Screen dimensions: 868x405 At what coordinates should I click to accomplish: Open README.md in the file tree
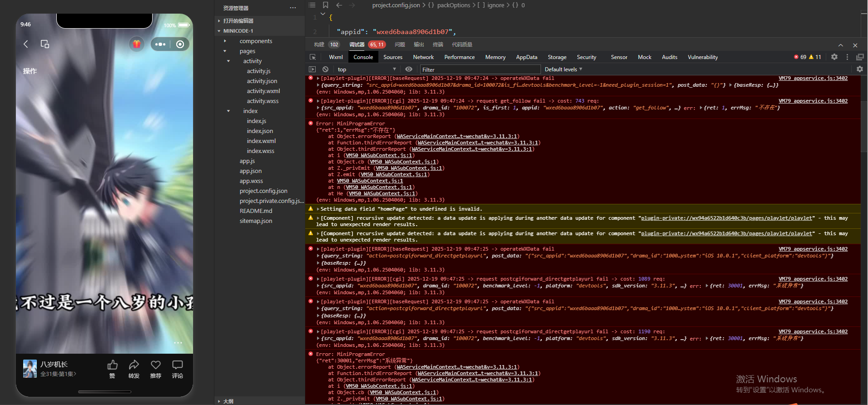(256, 211)
